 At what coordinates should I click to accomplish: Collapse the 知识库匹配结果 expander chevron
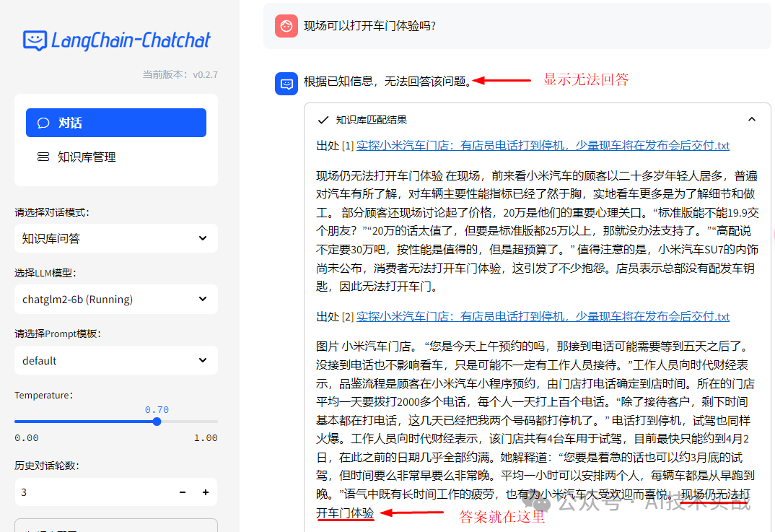coord(752,119)
